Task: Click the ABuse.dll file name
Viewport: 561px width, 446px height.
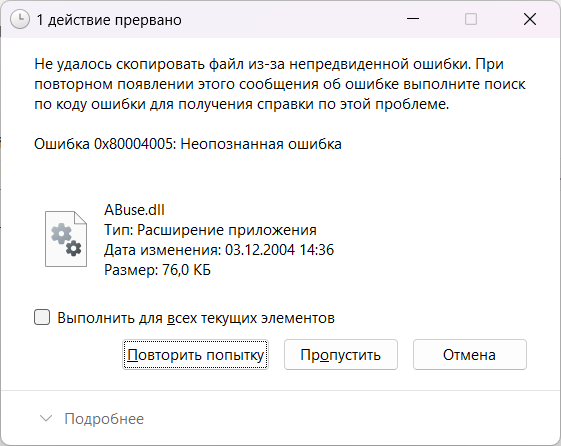Action: coord(135,210)
